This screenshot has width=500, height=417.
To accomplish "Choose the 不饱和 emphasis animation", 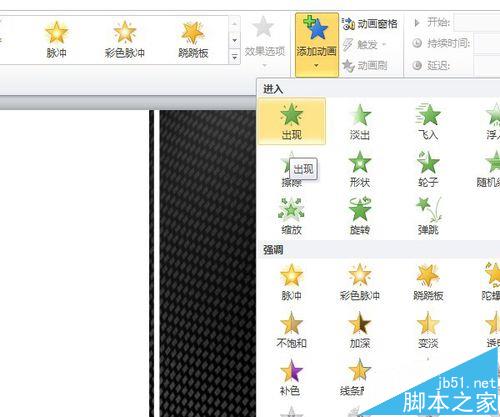I will point(292,330).
